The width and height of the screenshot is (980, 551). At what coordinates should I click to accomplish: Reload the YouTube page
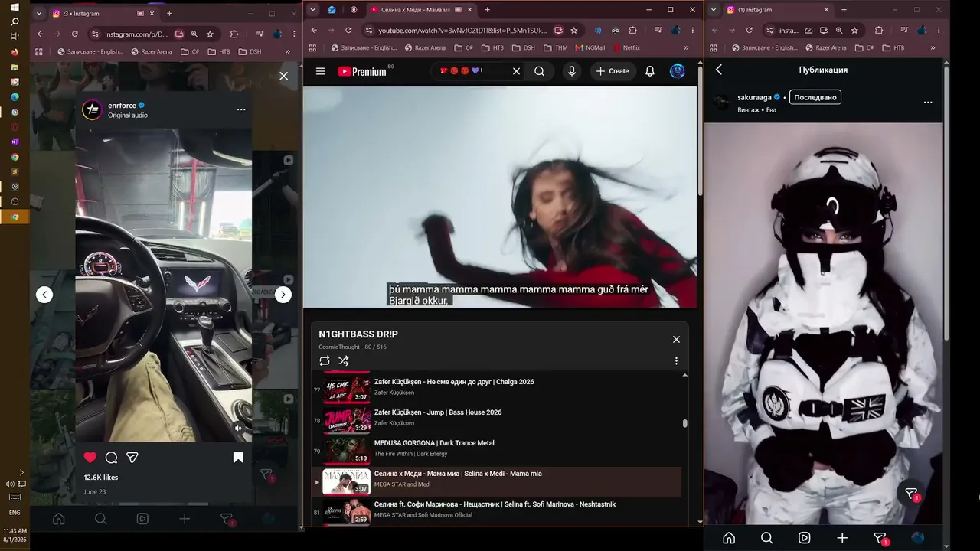(348, 31)
